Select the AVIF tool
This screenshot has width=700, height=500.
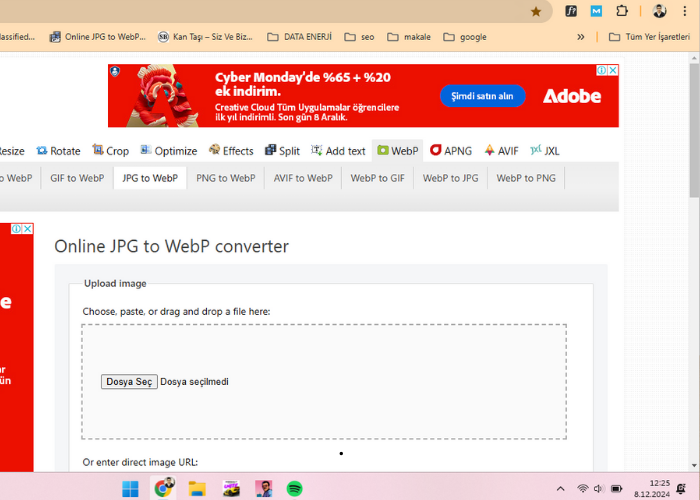tap(502, 151)
